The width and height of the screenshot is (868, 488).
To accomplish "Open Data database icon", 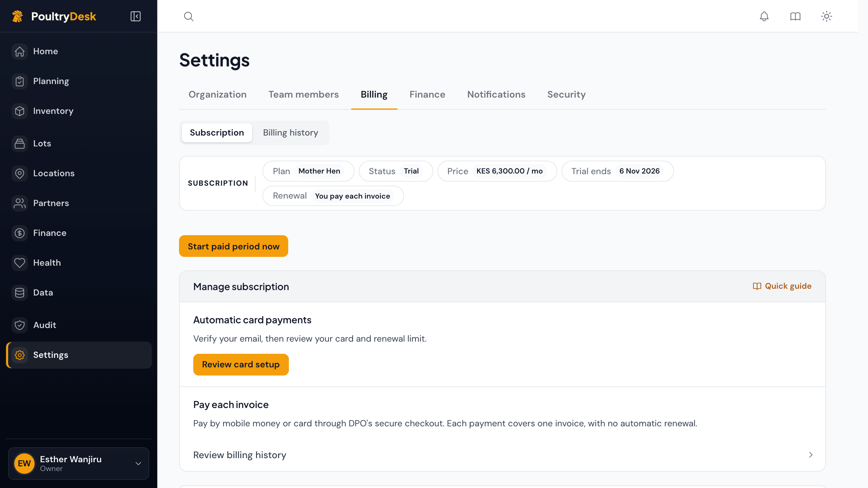I will 20,293.
